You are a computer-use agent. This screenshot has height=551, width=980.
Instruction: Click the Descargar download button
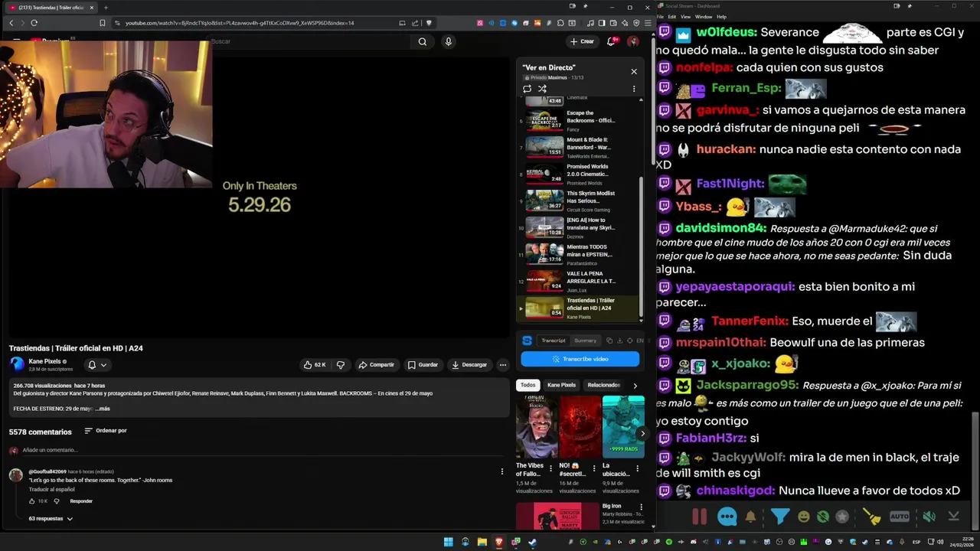469,365
